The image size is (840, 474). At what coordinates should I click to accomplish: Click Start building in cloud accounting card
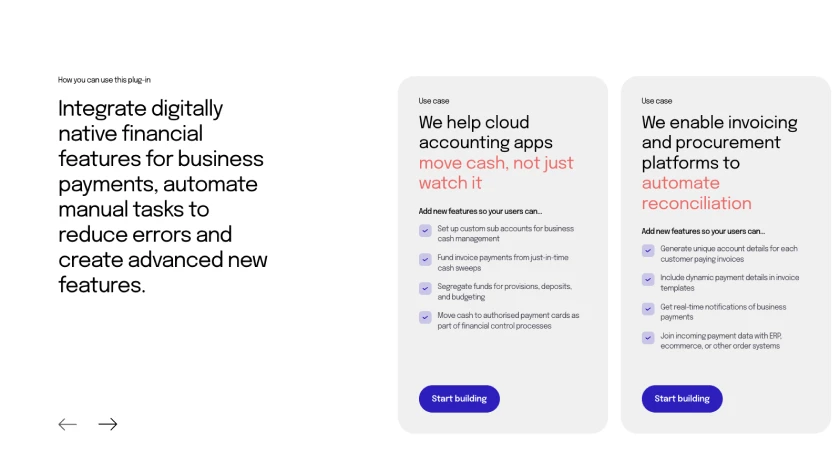tap(459, 398)
